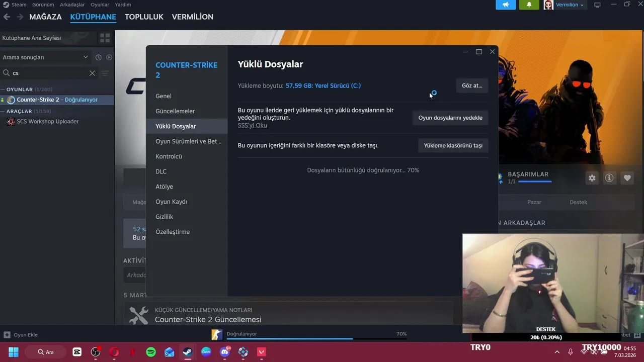Open the Arkadaşlar menu
The height and width of the screenshot is (362, 644).
pyautogui.click(x=72, y=5)
